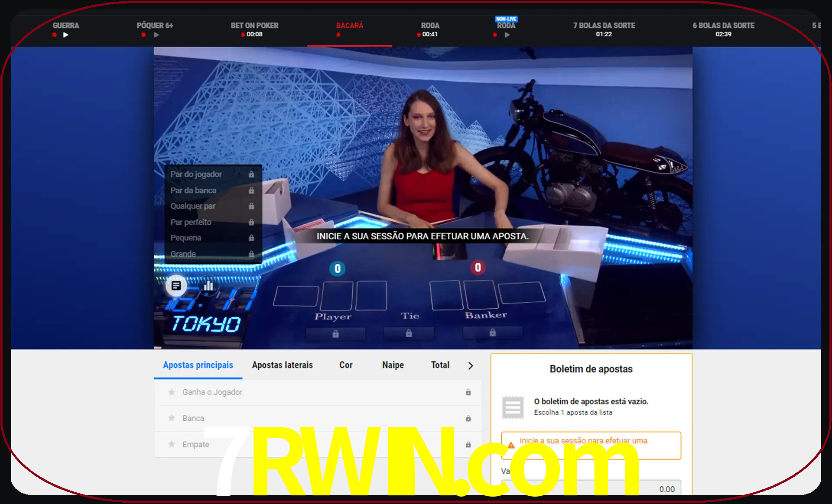832x504 pixels.
Task: Select the Pequena side bet
Action: [x=213, y=238]
